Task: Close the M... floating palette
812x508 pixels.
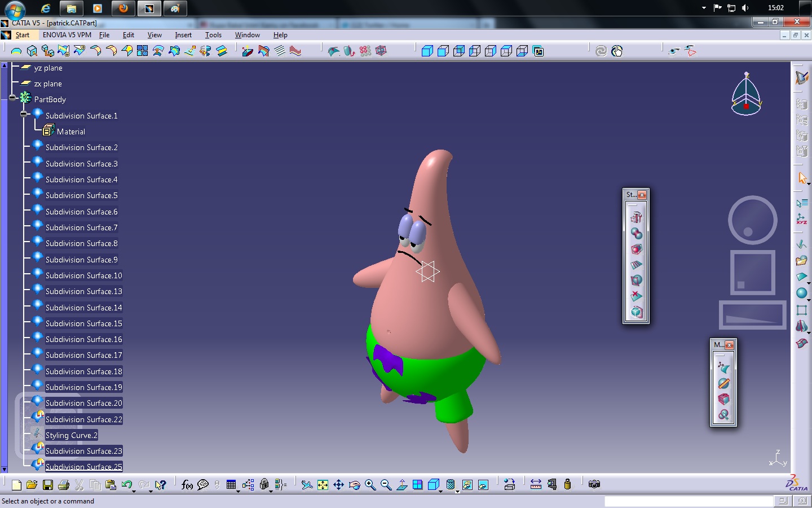Action: [729, 345]
